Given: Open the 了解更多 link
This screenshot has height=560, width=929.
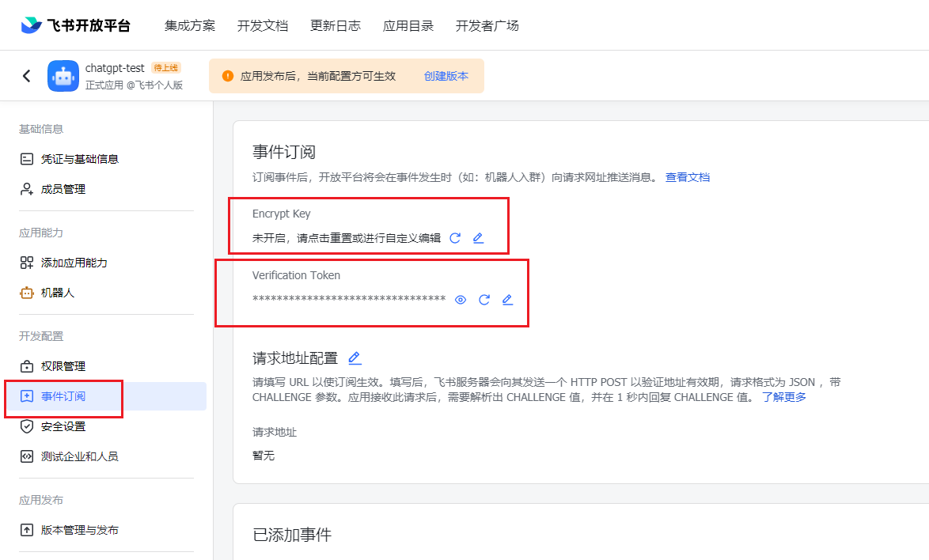Looking at the screenshot, I should (784, 397).
